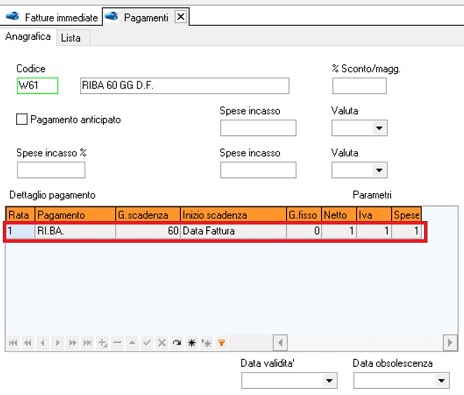Screen dimensions: 464x395
Task: Click the Codice field containing W61
Action: 37,86
